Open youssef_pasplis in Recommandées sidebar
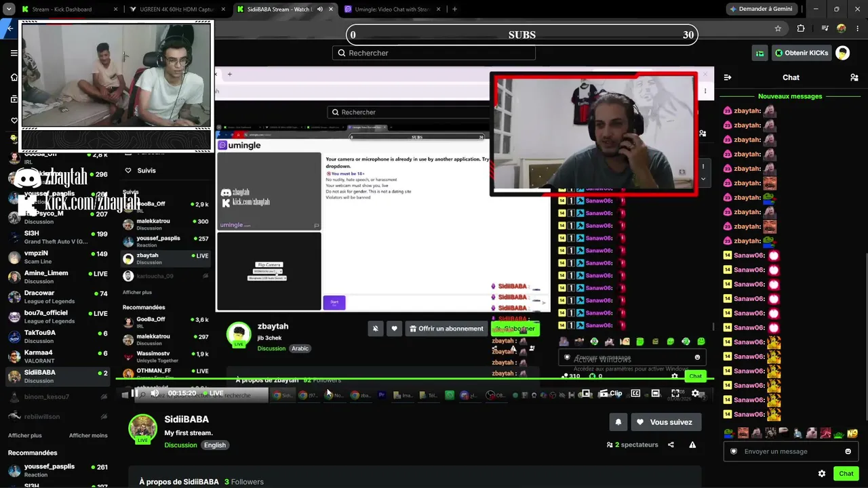Screen dimensions: 868x488 point(58,470)
